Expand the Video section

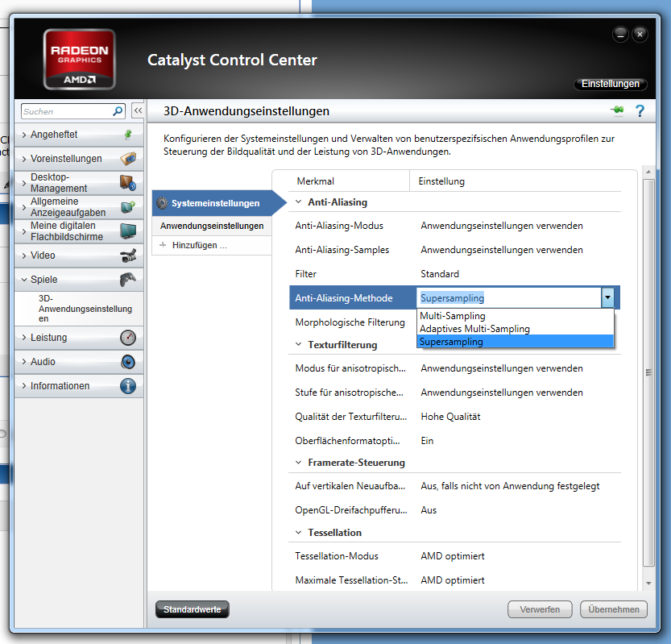tap(24, 256)
